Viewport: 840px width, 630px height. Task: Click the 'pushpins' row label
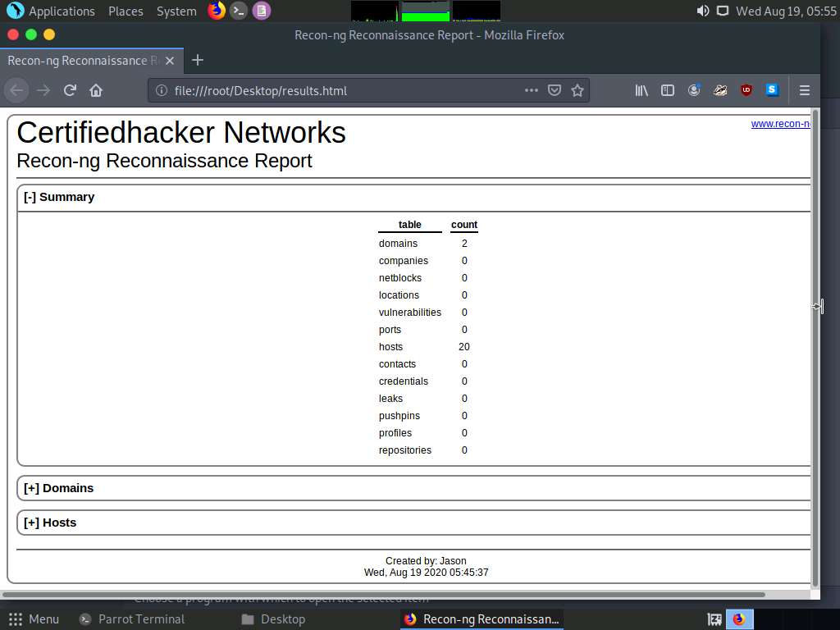[399, 416]
